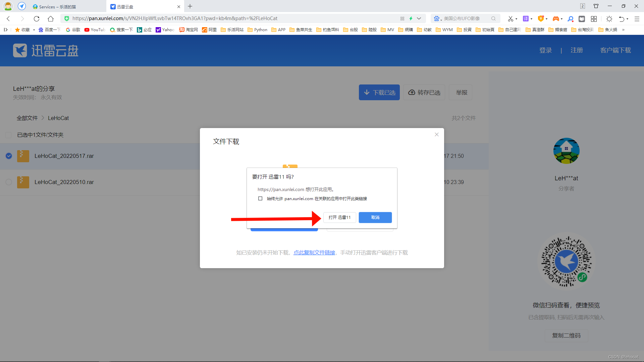
Task: Open the undo closed tabs dropdown arrow
Action: click(627, 19)
